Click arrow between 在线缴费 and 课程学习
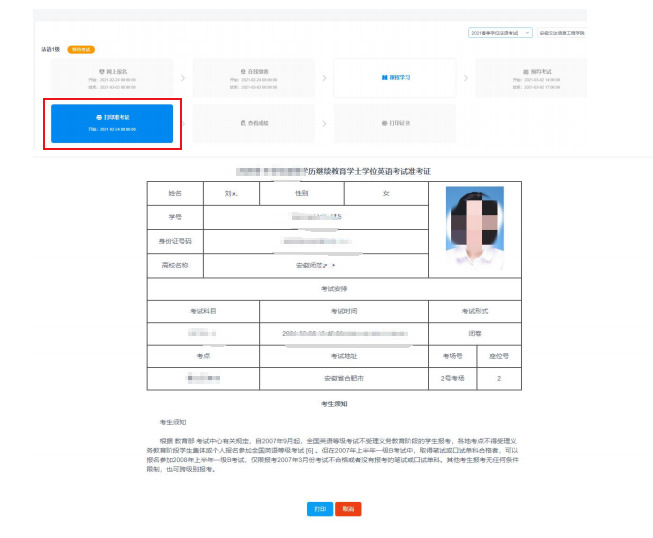Image resolution: width=653 pixels, height=538 pixels. pyautogui.click(x=324, y=78)
